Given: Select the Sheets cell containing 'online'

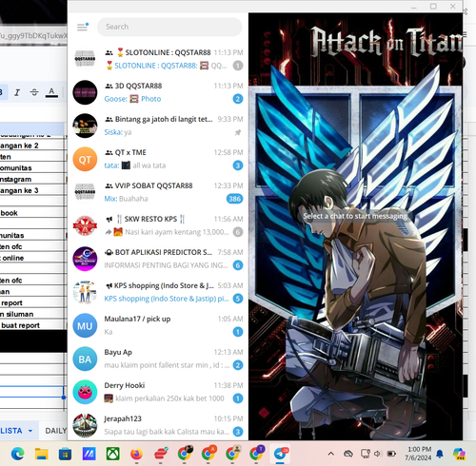Looking at the screenshot, I should coord(32,258).
